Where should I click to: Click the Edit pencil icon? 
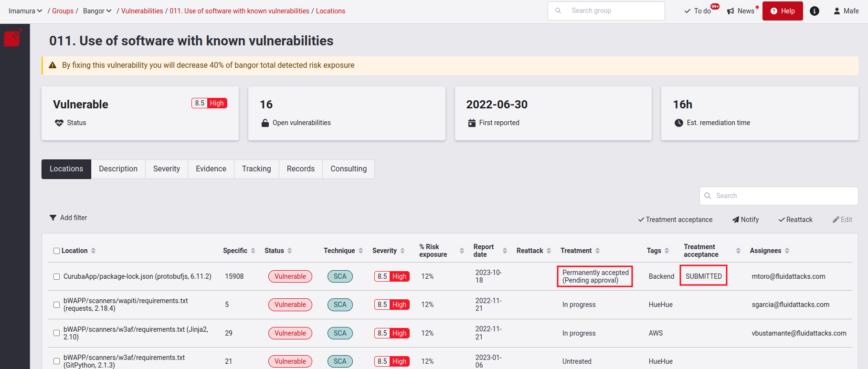(836, 220)
